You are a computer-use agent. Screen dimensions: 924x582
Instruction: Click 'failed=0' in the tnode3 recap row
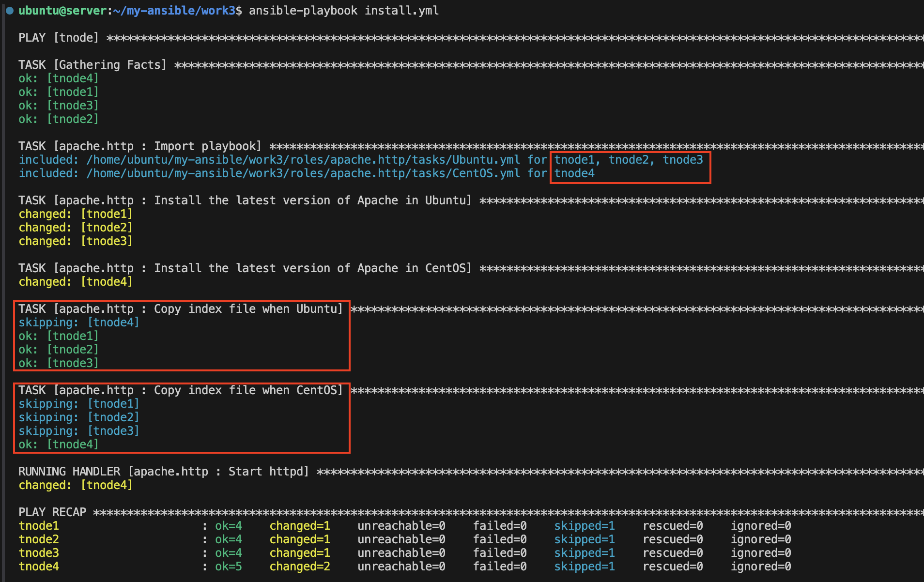pyautogui.click(x=500, y=553)
